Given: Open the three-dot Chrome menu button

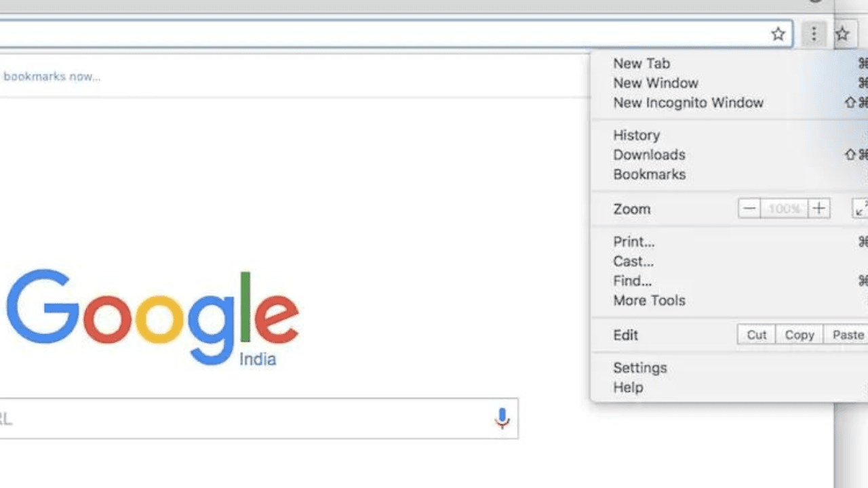Looking at the screenshot, I should point(814,34).
